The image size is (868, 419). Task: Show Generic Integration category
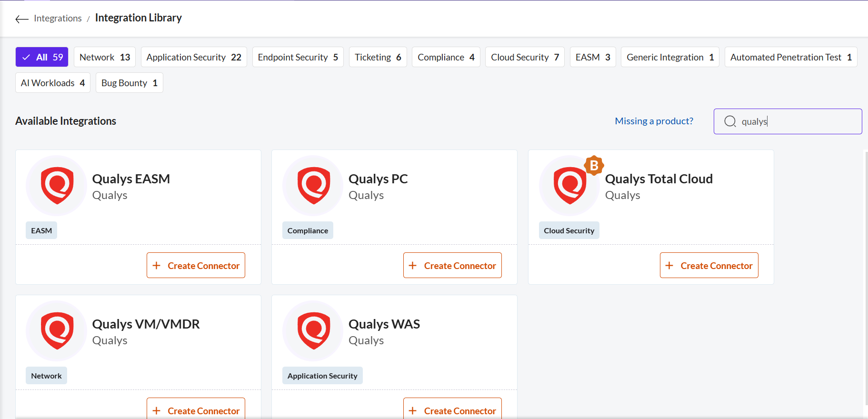pyautogui.click(x=670, y=57)
